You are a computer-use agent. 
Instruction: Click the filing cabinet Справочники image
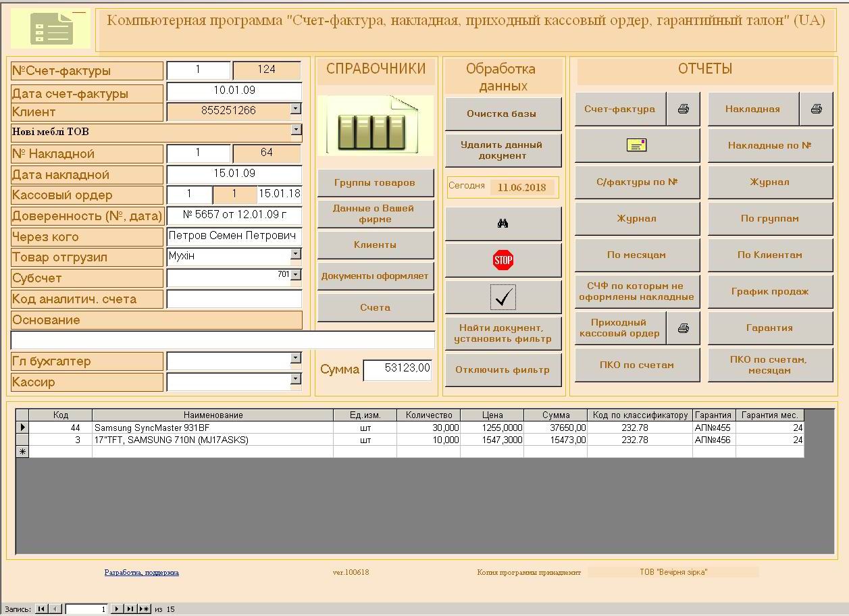(x=376, y=125)
